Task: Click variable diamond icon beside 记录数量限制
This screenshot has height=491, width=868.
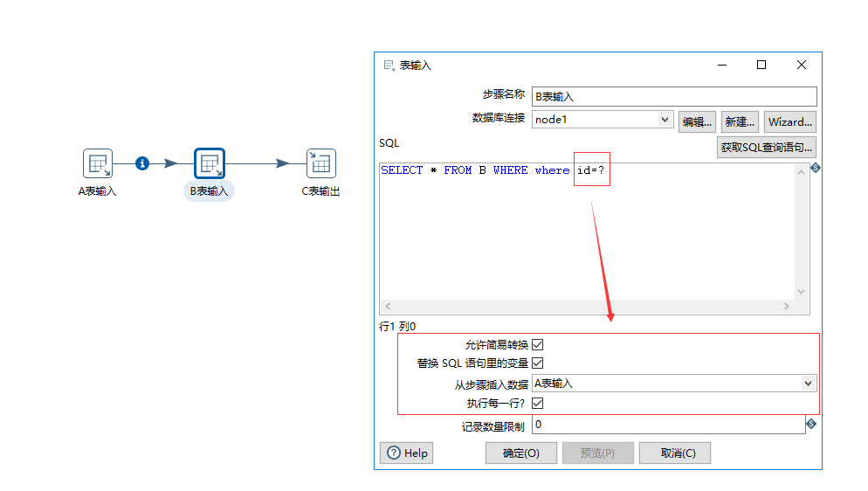Action: (811, 424)
